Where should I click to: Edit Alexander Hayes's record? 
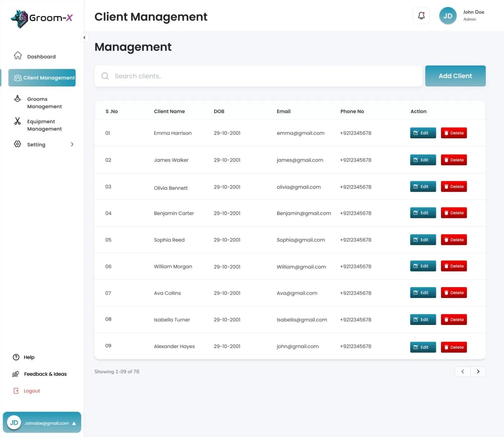tap(423, 347)
